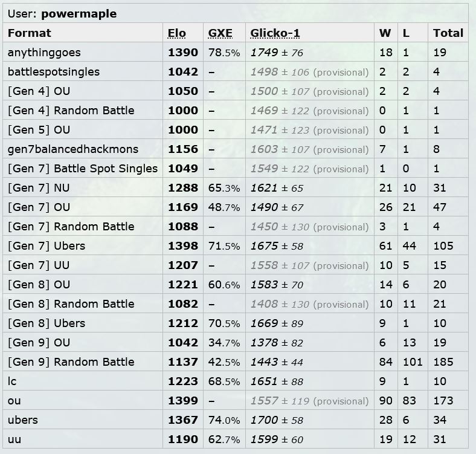476x454 pixels.
Task: Click the W column header
Action: (385, 33)
